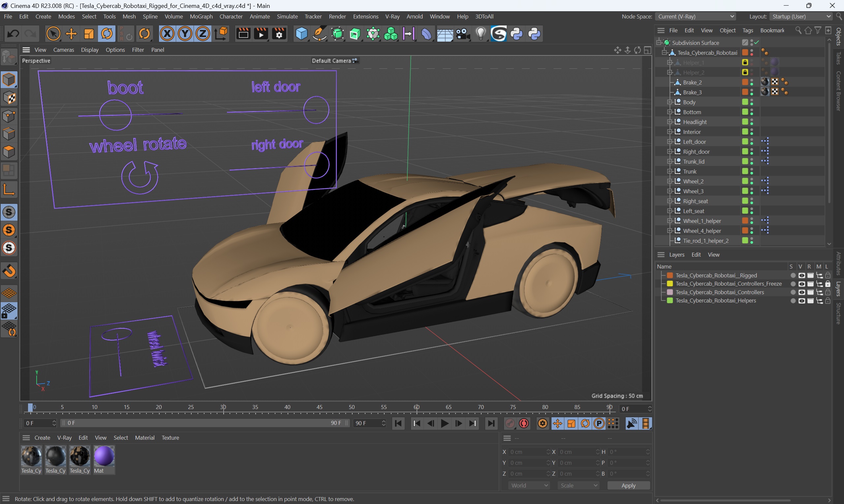Open the Layers panel Edit menu
This screenshot has width=844, height=504.
(696, 254)
